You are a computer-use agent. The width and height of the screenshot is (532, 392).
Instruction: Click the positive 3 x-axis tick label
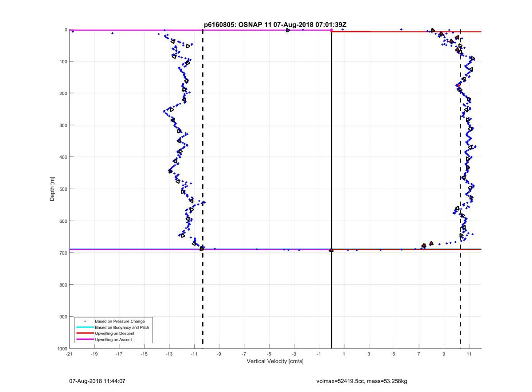369,354
